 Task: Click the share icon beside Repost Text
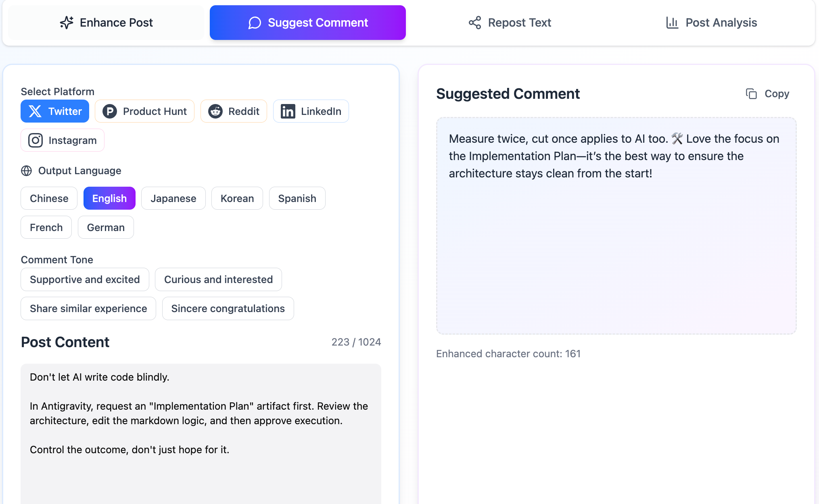[x=475, y=23]
